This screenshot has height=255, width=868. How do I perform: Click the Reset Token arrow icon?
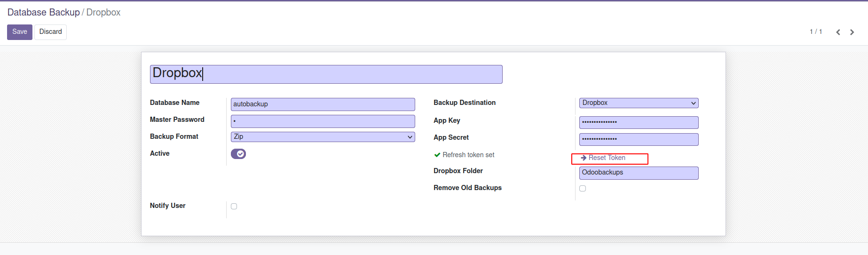coord(584,158)
